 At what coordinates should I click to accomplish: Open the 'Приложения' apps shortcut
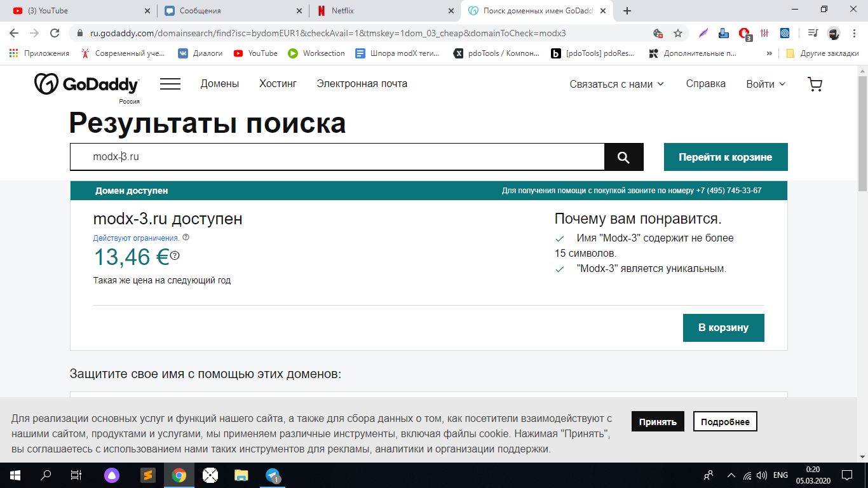tap(39, 53)
